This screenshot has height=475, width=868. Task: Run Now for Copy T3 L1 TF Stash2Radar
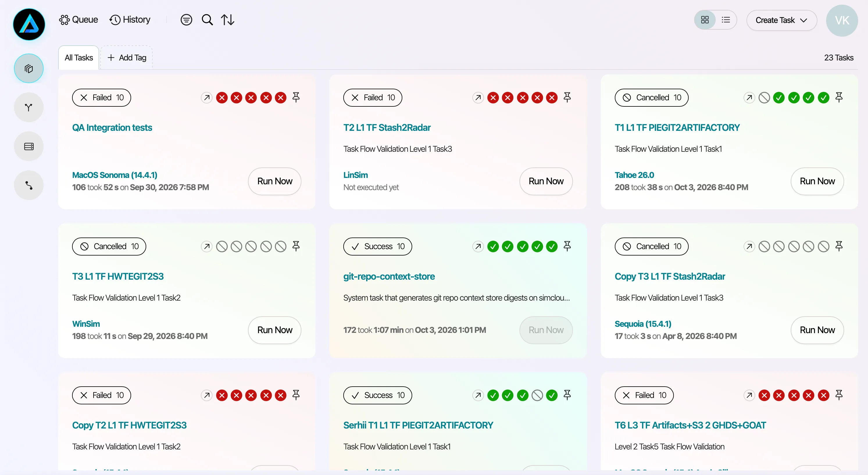tap(817, 330)
